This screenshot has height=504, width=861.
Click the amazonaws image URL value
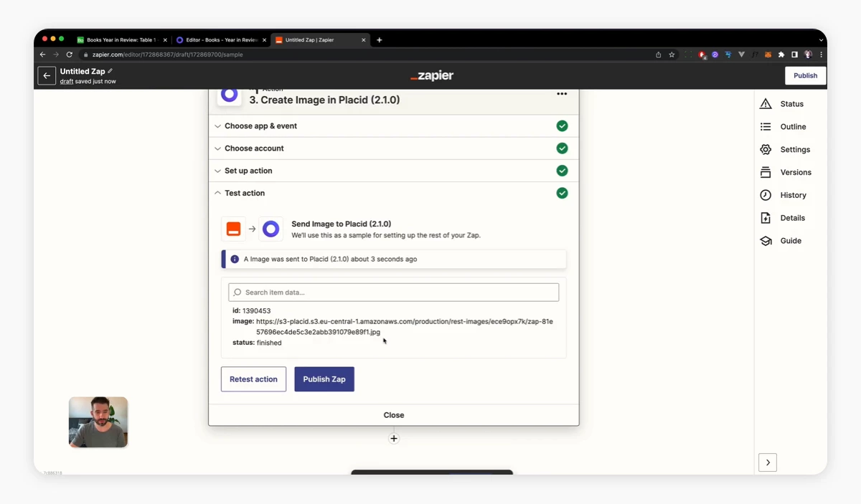(x=405, y=327)
